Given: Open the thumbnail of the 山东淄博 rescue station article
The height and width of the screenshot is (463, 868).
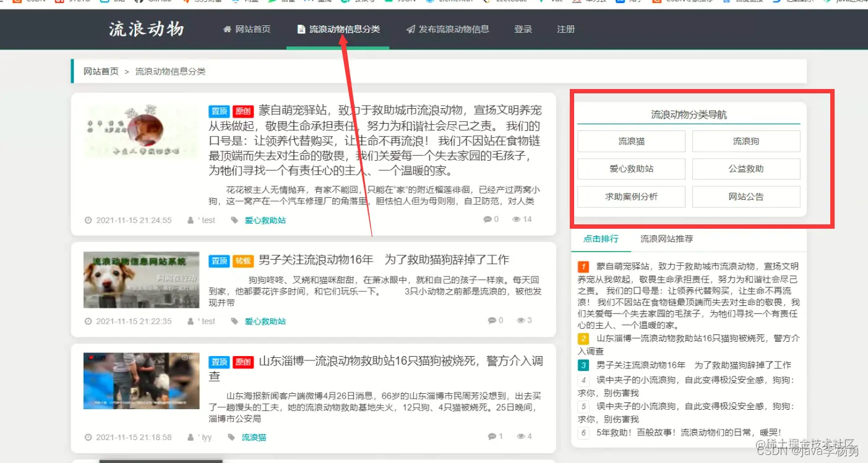Looking at the screenshot, I should coord(142,381).
